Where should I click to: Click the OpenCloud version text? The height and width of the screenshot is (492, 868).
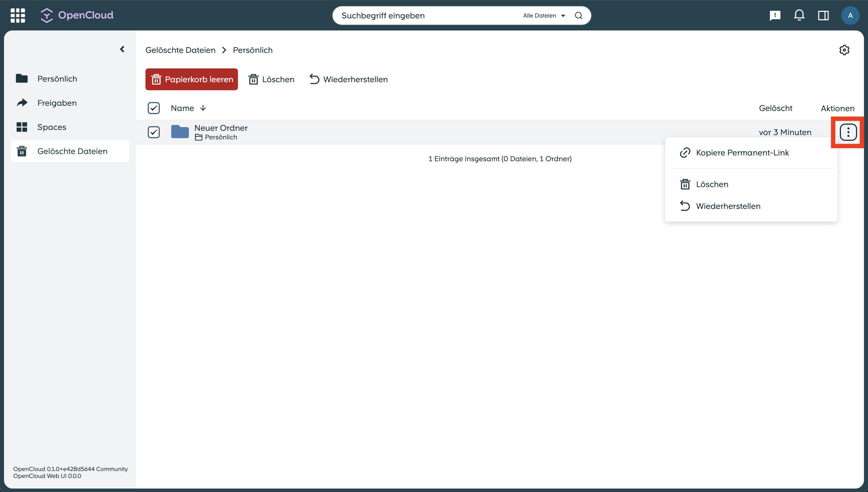[x=71, y=472]
